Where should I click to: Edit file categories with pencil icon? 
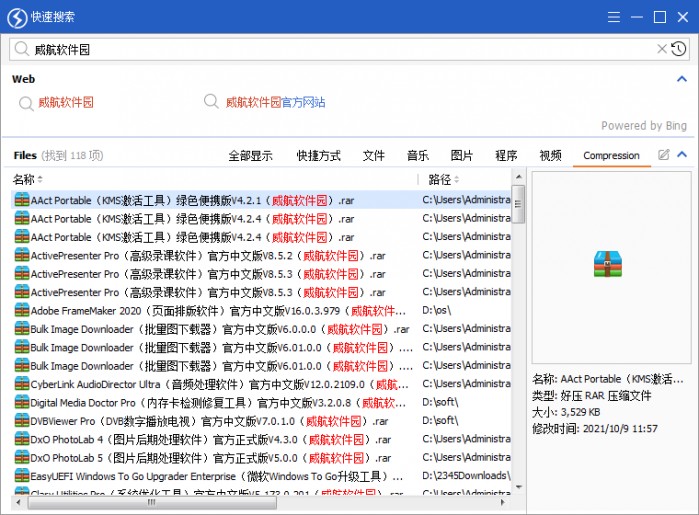coord(664,155)
